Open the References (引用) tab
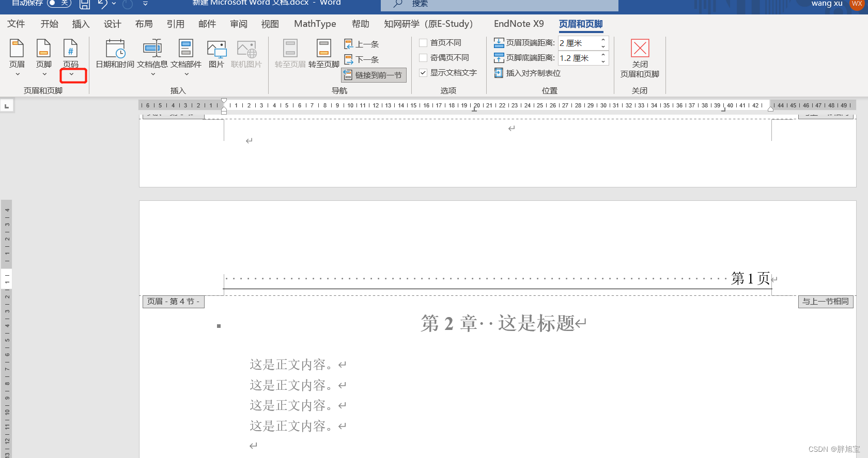The image size is (868, 458). 176,24
